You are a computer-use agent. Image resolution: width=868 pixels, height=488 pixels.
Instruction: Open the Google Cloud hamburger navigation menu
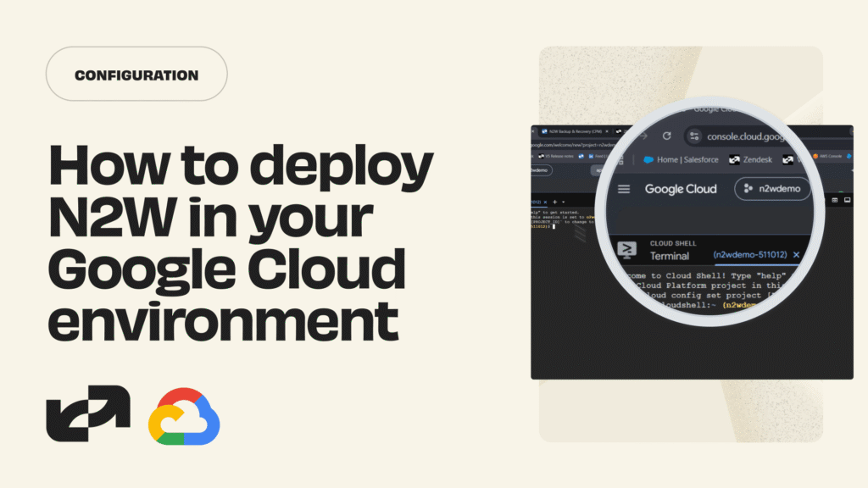tap(624, 189)
